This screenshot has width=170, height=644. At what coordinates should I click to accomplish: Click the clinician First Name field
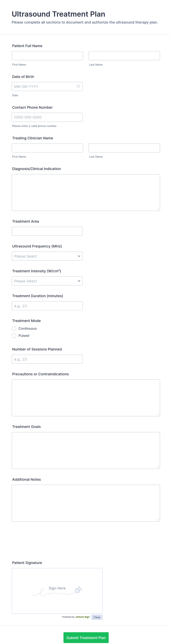click(47, 148)
